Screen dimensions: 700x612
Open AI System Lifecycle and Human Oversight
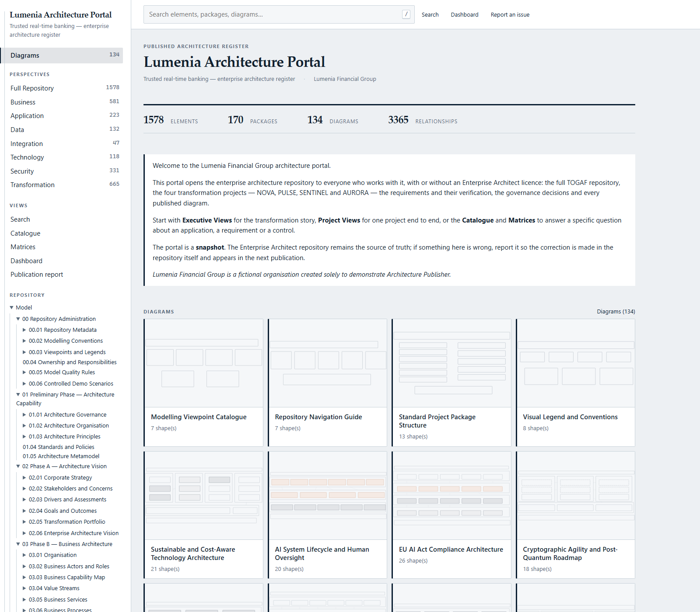[x=328, y=515]
